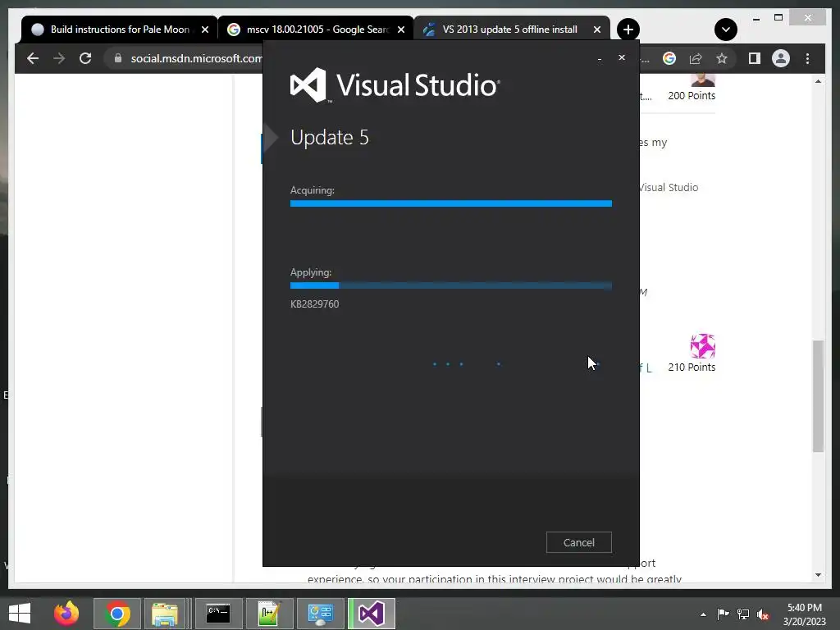Open Visual Studio installer taskbar icon
Viewport: 840px width, 630px height.
(x=372, y=614)
